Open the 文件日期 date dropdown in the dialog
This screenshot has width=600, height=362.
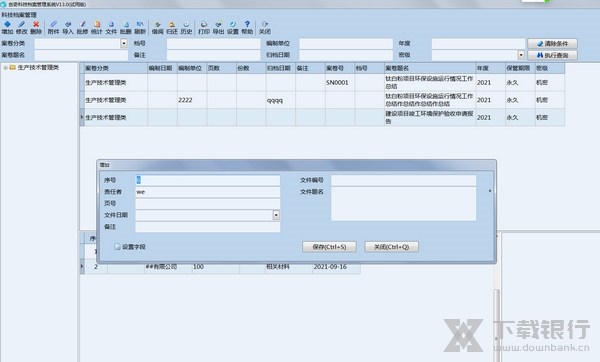point(276,215)
